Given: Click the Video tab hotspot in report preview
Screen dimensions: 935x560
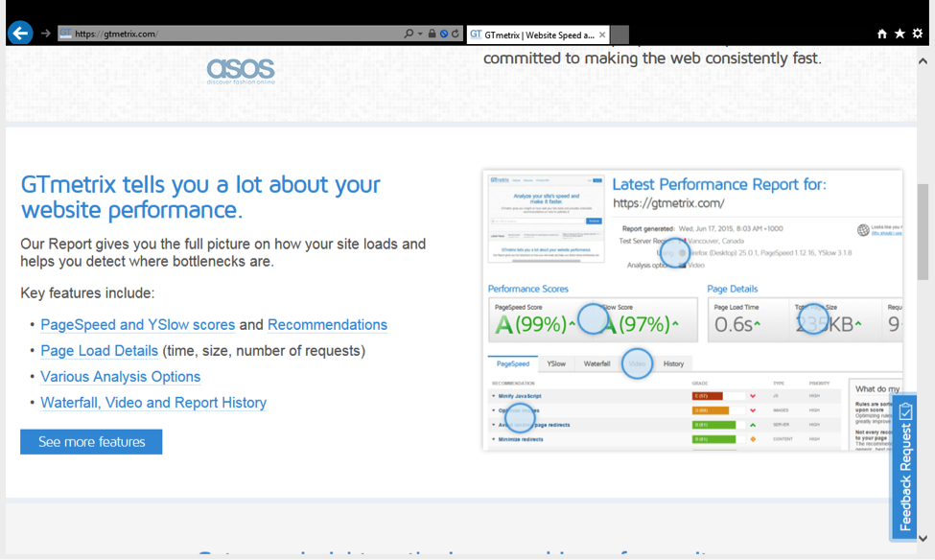Looking at the screenshot, I should click(x=637, y=363).
